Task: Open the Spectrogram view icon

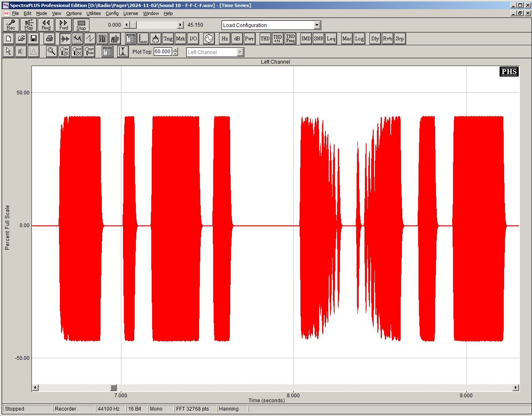Action: point(102,39)
